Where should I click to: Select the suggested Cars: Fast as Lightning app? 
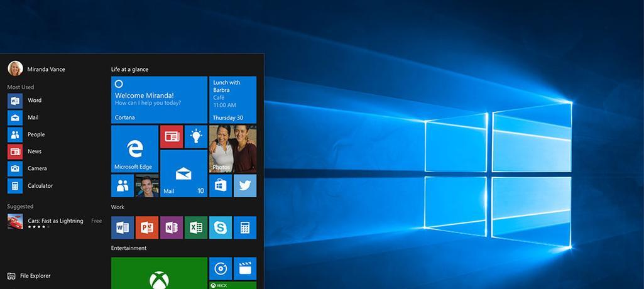[x=54, y=222]
